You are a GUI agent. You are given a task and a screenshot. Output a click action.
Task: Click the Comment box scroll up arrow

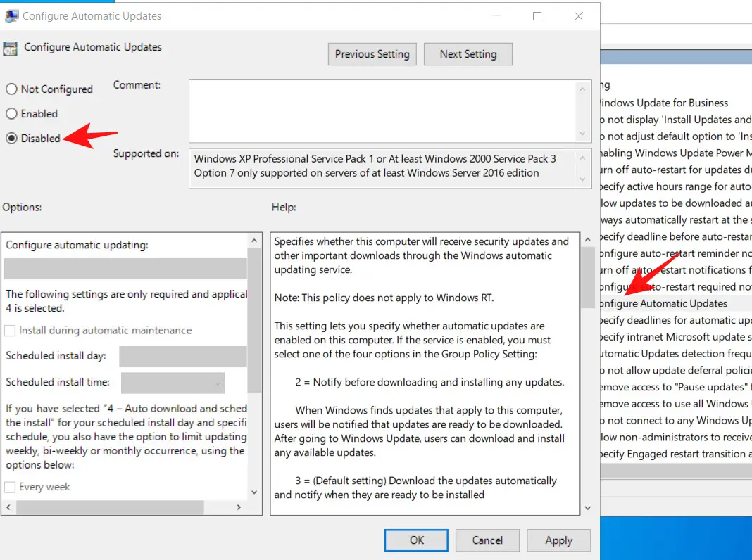583,89
